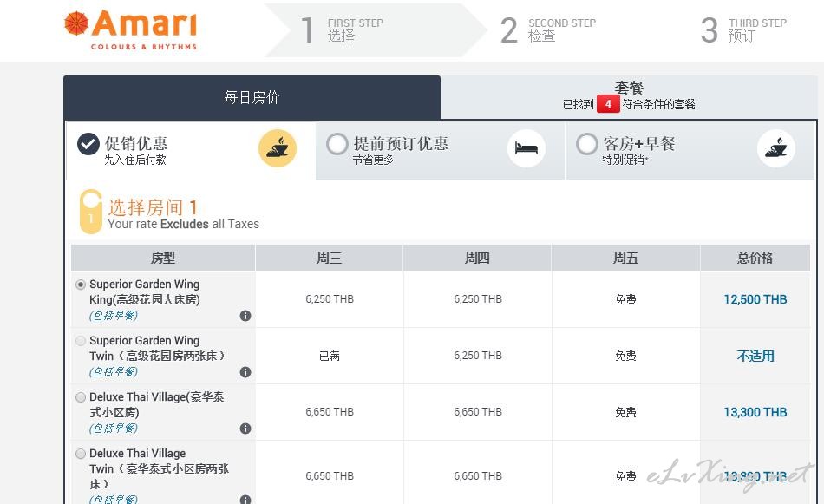824x504 pixels.
Task: Click the 总价格 column header
Action: (x=755, y=258)
